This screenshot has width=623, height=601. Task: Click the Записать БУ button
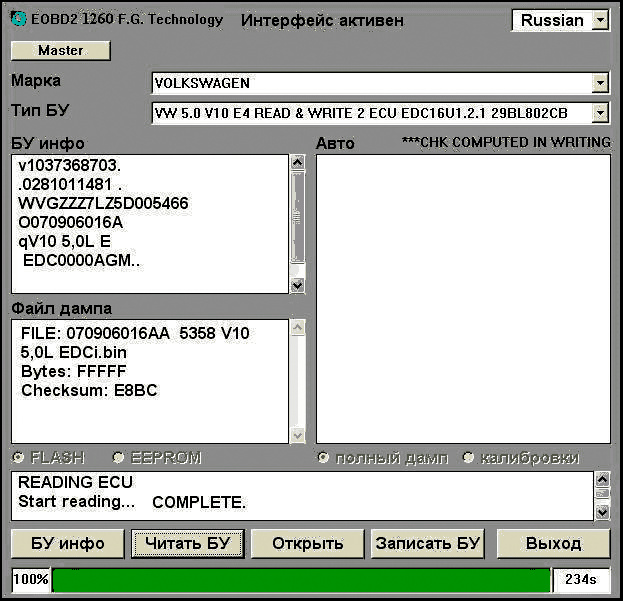(428, 543)
